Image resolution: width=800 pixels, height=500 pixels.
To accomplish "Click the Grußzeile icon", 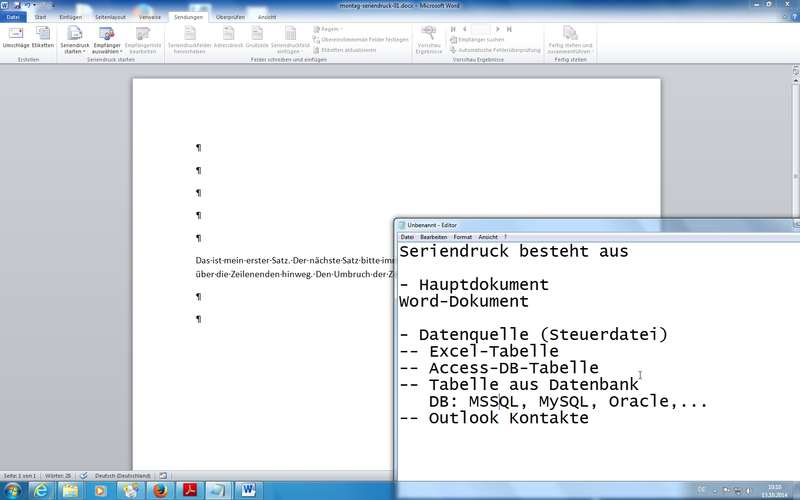I will coord(257,38).
